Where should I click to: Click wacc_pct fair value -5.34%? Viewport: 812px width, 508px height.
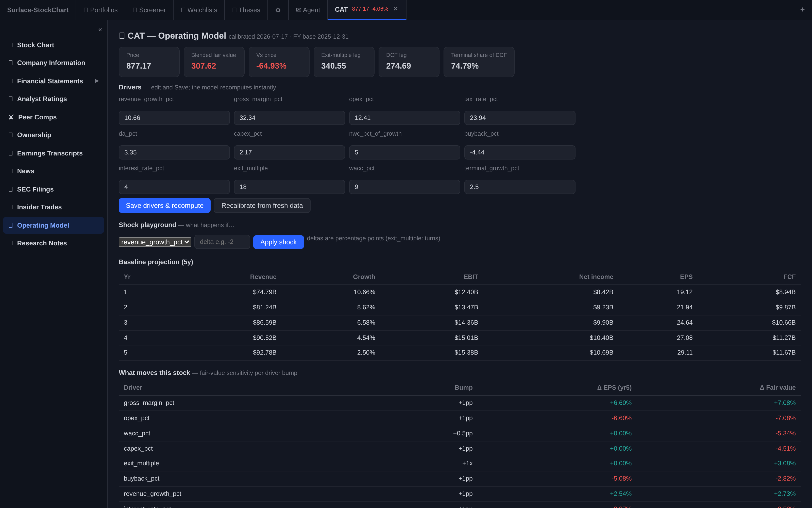pyautogui.click(x=785, y=433)
